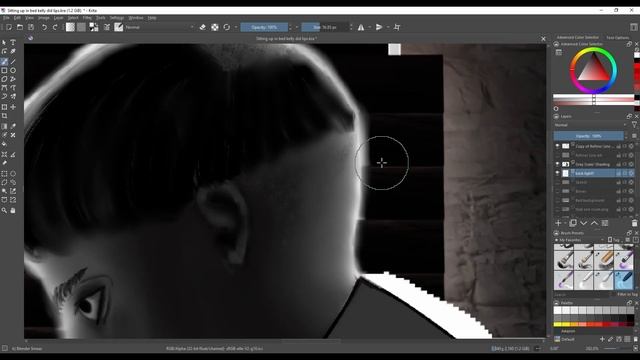The image size is (640, 360).
Task: Hide the Grey Scale Shading layer
Action: 557,164
